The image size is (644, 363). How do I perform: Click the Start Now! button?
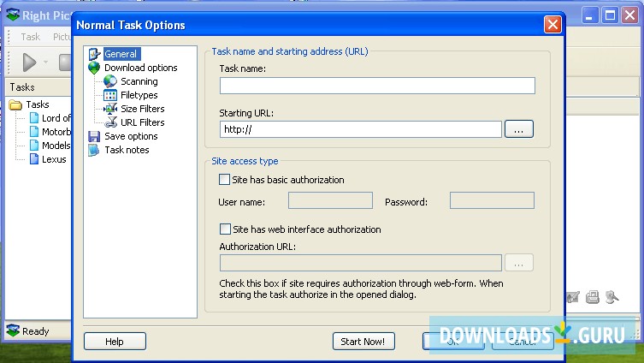click(363, 342)
